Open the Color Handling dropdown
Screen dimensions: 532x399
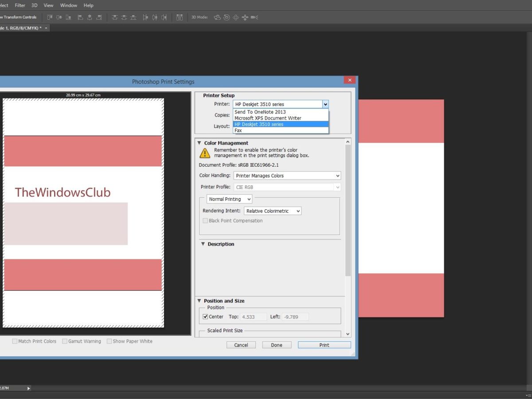[287, 176]
